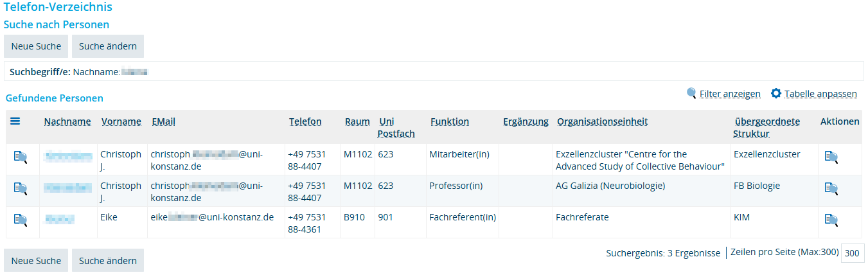Screen dimensions: 868x275
Task: View details icon for Eike row
Action: (x=21, y=220)
